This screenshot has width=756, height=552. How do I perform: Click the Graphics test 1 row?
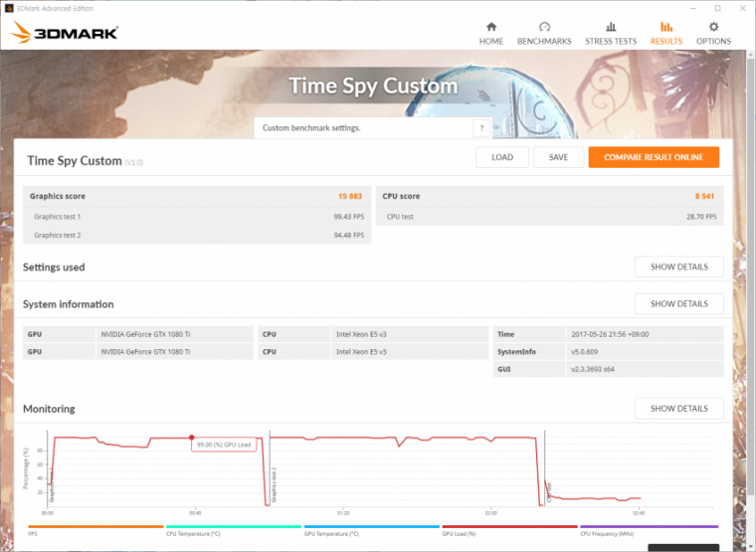[x=197, y=217]
